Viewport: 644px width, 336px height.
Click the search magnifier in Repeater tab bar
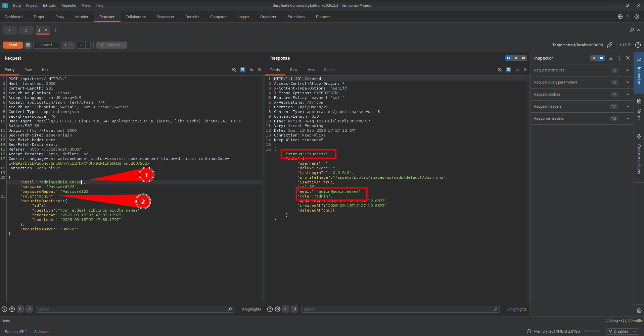tap(632, 30)
